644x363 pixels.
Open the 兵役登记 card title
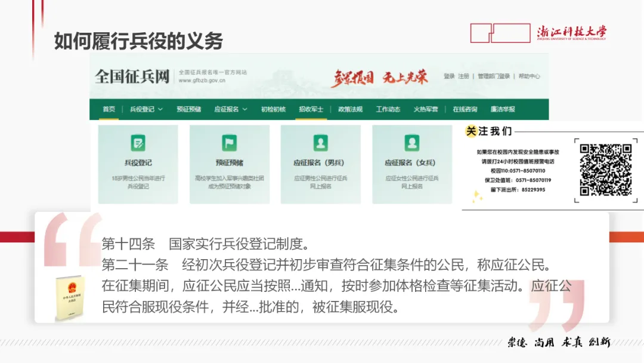138,163
